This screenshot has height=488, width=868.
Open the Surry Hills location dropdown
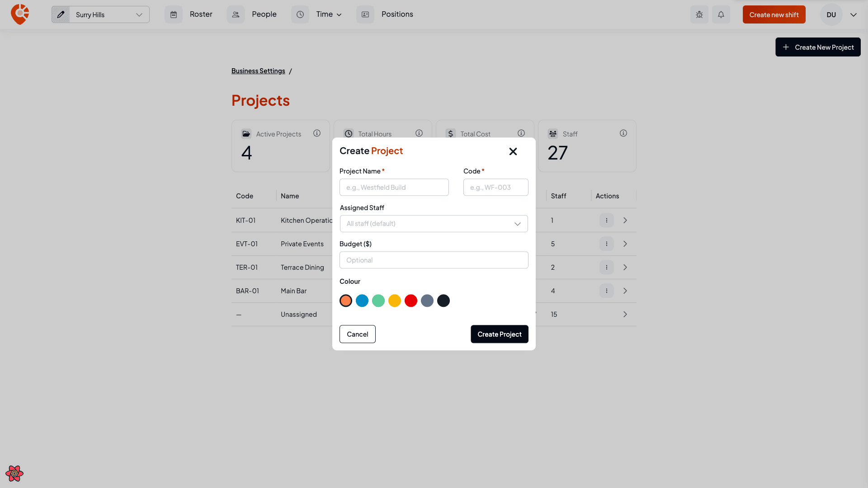click(x=109, y=14)
